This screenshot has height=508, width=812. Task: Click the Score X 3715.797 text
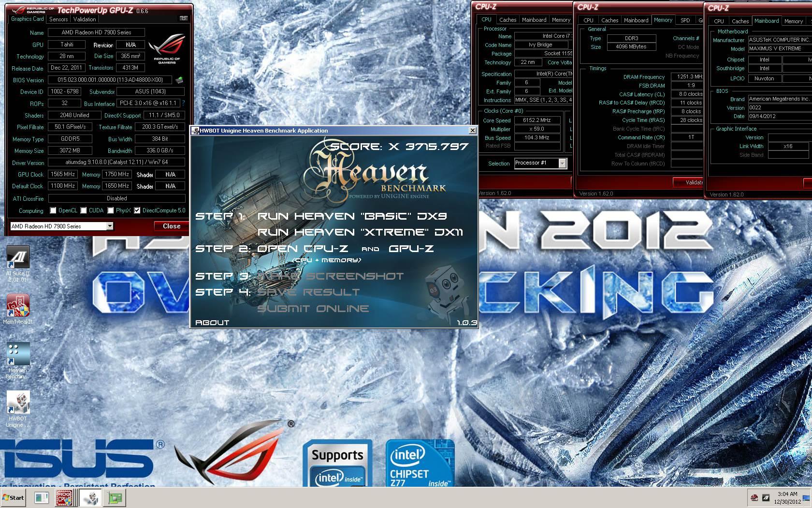(x=399, y=146)
